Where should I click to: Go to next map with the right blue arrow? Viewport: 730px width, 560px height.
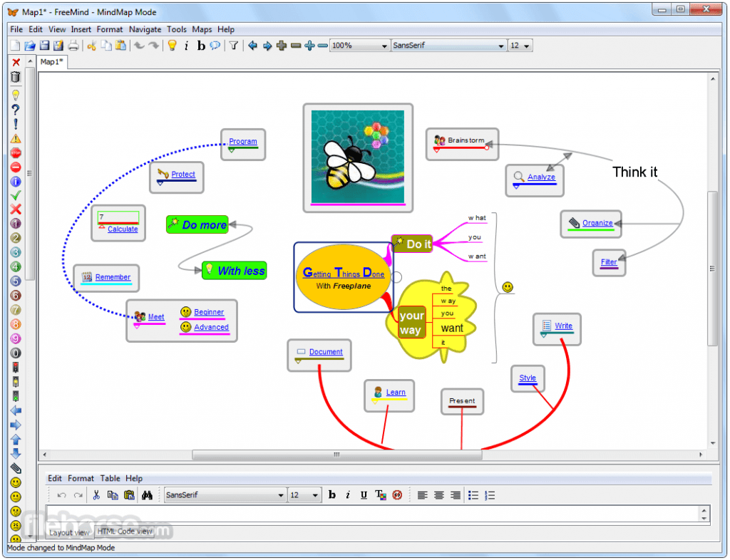tap(267, 46)
